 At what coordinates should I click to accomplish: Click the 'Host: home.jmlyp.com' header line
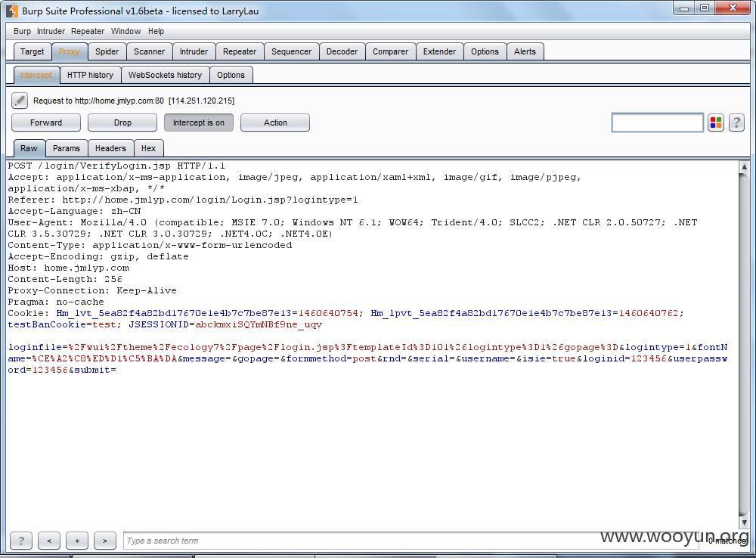69,268
